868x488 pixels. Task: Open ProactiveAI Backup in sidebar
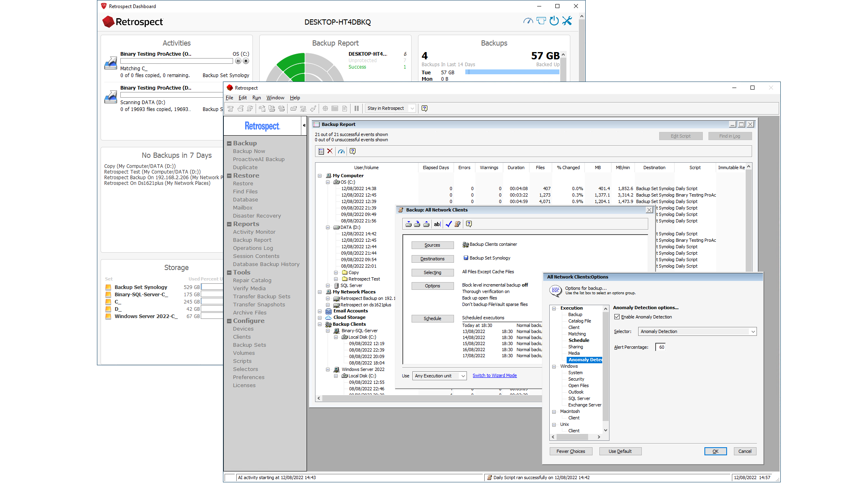point(259,159)
